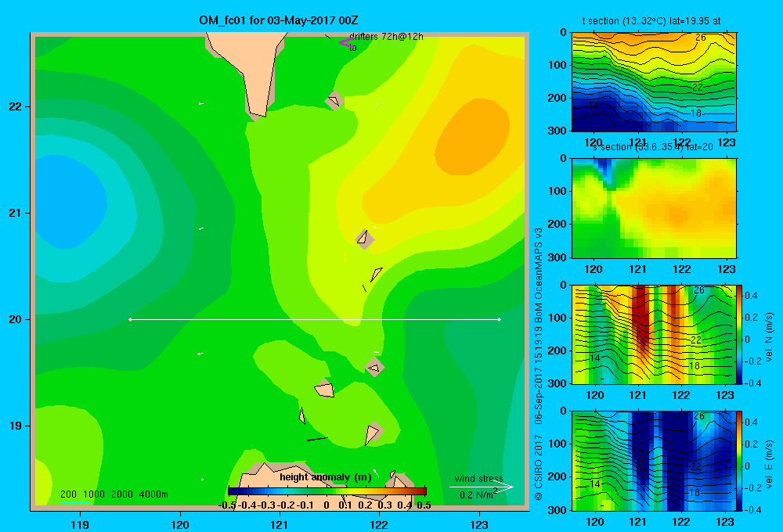Click the orange high-anomaly region near 22.8E 21.7N
This screenshot has width=783, height=532.
[x=472, y=137]
